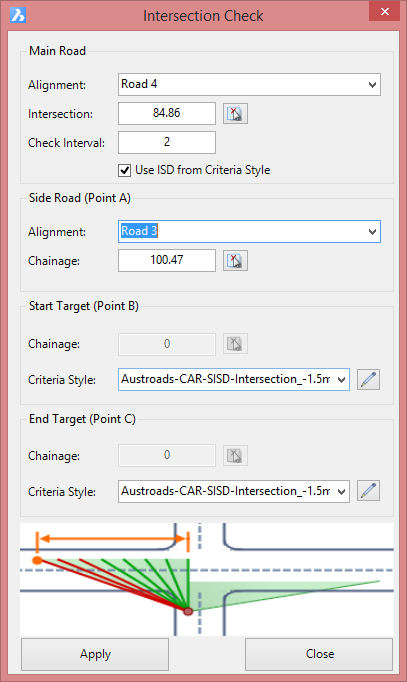Click the intersection sight distance diagram
The height and width of the screenshot is (682, 407).
(x=207, y=579)
